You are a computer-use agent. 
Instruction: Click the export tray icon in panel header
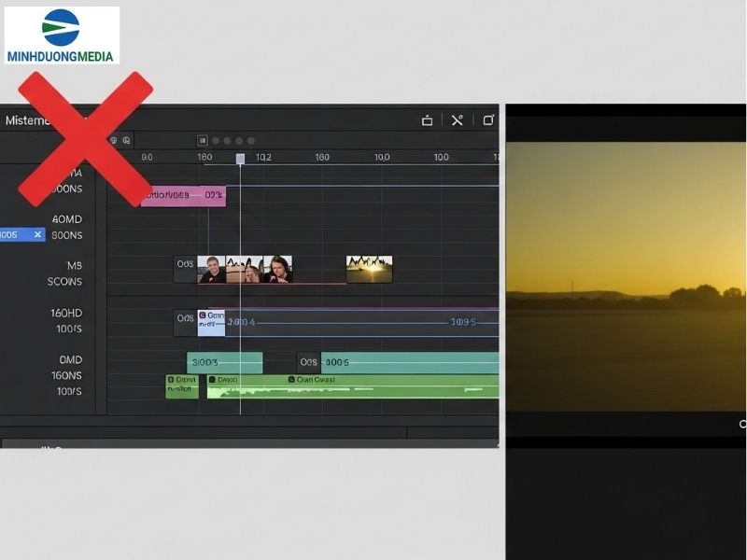click(x=427, y=120)
